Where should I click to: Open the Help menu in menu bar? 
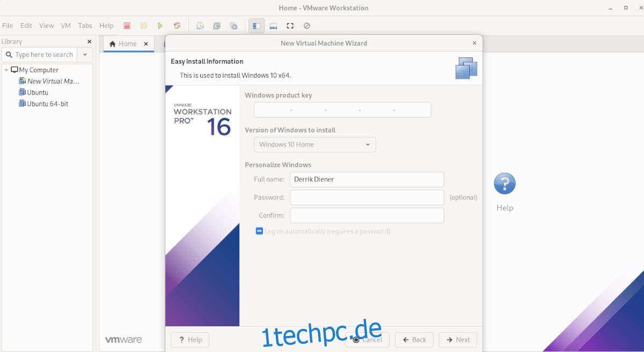point(106,25)
